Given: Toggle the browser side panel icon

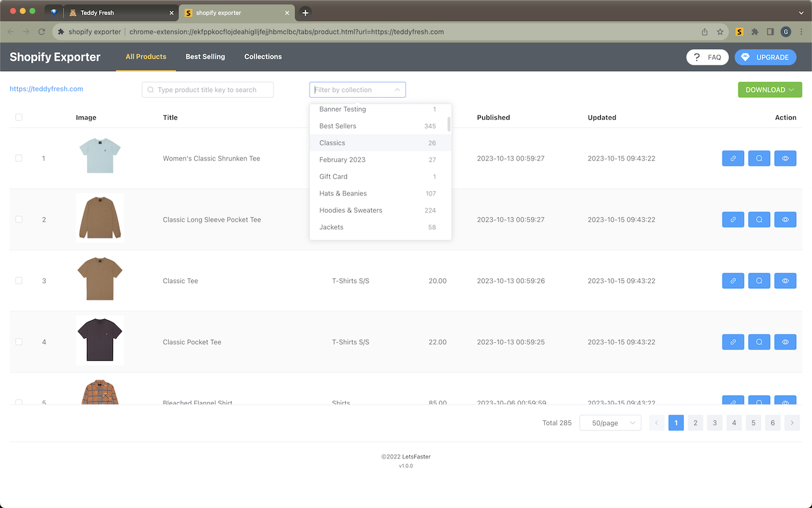Looking at the screenshot, I should 770,32.
